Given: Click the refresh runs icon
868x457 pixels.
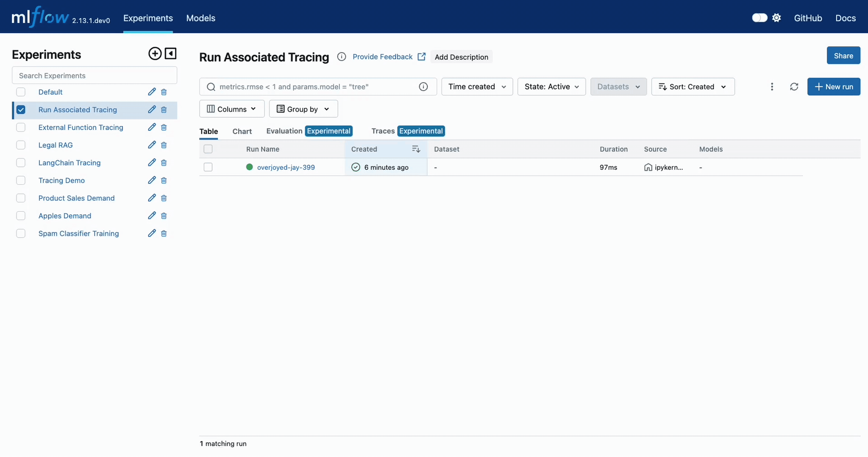Looking at the screenshot, I should pos(794,87).
